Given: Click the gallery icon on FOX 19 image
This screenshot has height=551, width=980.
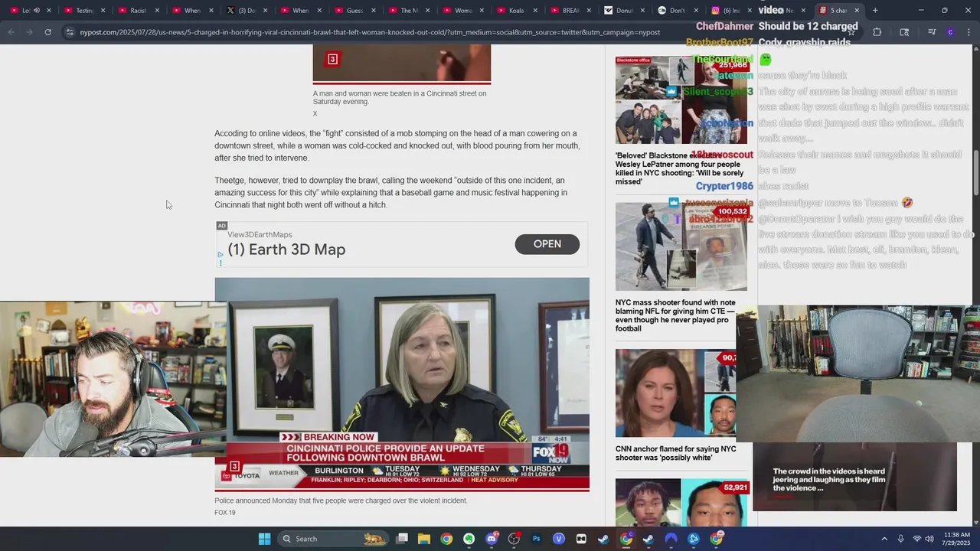Looking at the screenshot, I should tap(235, 466).
